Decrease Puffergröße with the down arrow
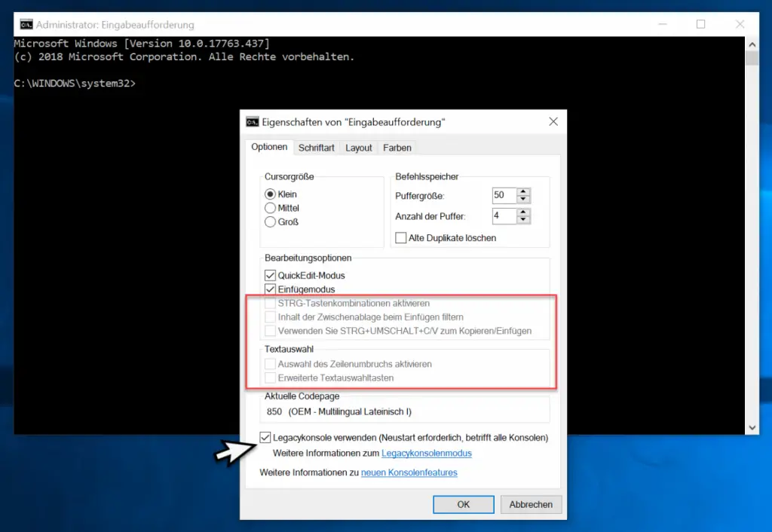Screen dimensions: 772x532 coord(524,200)
